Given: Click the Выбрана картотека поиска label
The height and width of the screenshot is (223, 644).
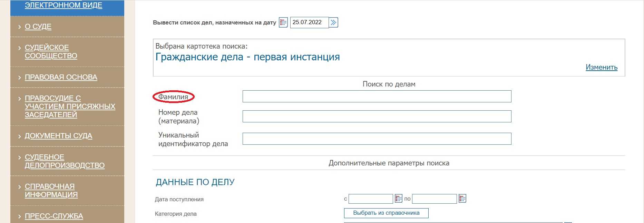Looking at the screenshot, I should coord(201,46).
